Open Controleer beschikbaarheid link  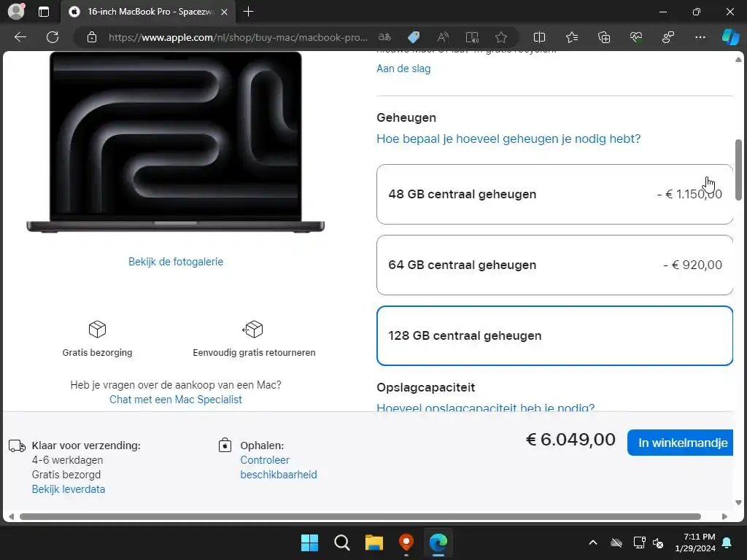pyautogui.click(x=278, y=467)
